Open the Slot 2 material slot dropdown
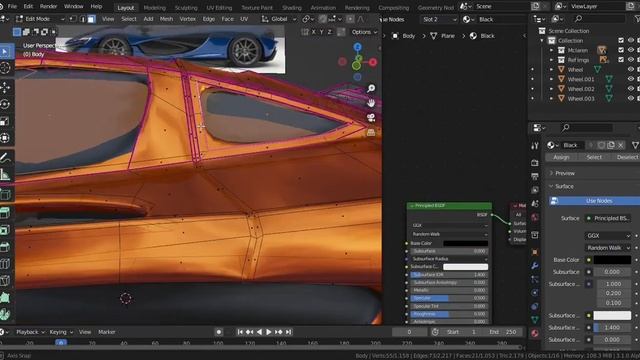The height and width of the screenshot is (360, 640). pos(439,19)
